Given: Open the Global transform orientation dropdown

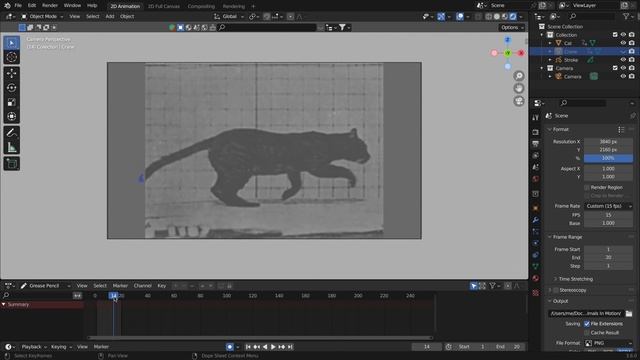Looking at the screenshot, I should (229, 17).
